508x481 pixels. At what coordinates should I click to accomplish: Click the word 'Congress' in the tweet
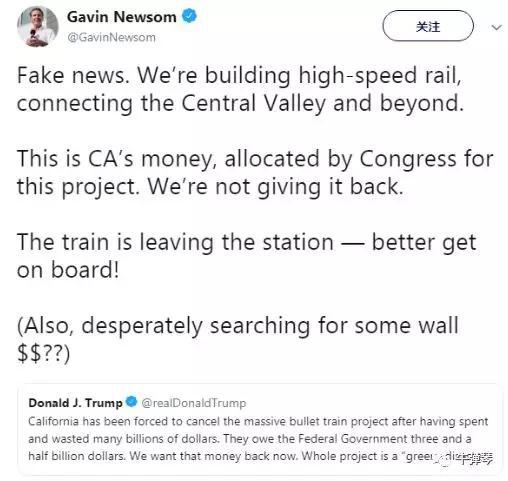point(408,160)
